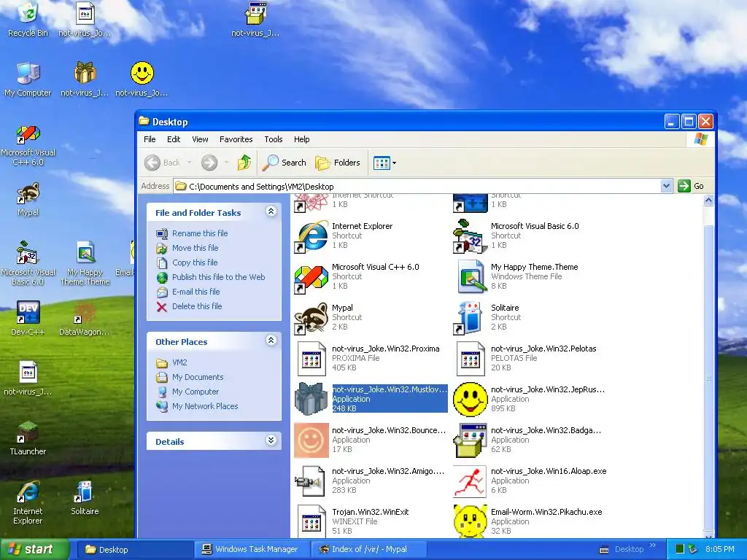Expand the Desktop toolbar chevron in taskbar

653,545
